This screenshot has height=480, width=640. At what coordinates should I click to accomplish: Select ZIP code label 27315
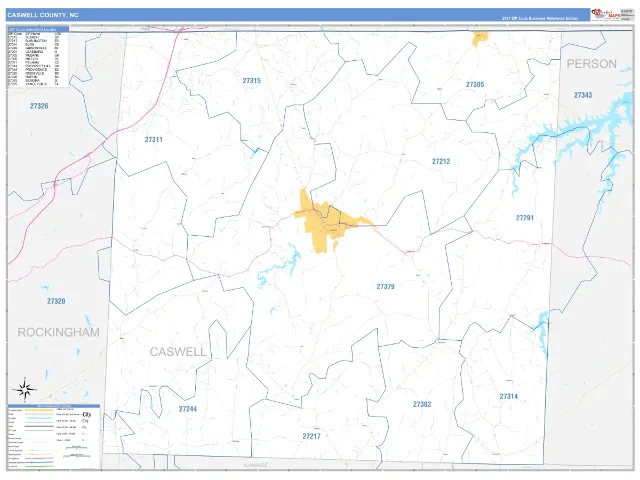pyautogui.click(x=251, y=81)
